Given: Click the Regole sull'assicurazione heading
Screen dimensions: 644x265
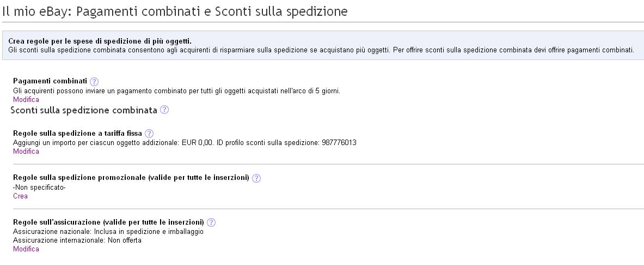Looking at the screenshot, I should click(x=108, y=222).
